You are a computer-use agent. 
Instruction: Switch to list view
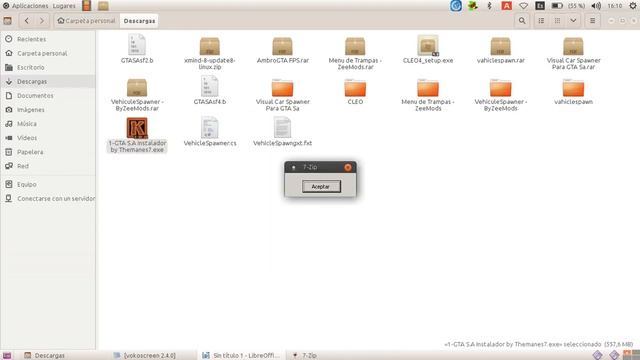541,21
